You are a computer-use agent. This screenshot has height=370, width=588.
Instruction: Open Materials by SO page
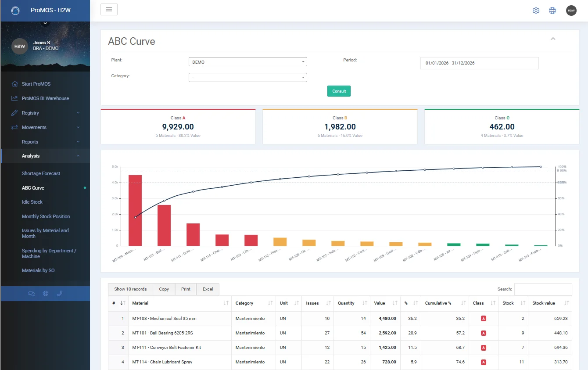coord(38,270)
